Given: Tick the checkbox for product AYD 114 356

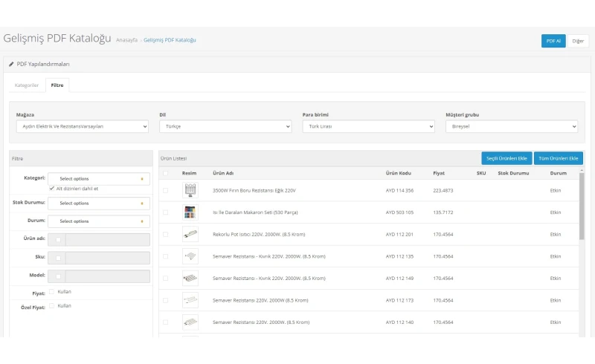Looking at the screenshot, I should [165, 190].
